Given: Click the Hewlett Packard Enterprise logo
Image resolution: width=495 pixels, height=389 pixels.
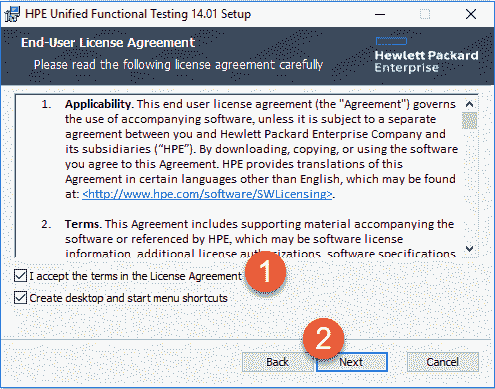Looking at the screenshot, I should [x=426, y=55].
